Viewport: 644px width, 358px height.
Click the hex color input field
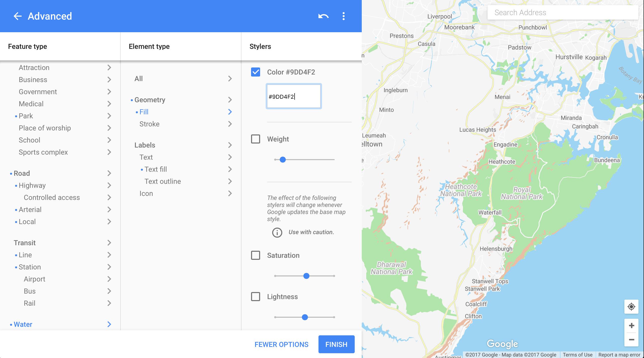point(294,96)
